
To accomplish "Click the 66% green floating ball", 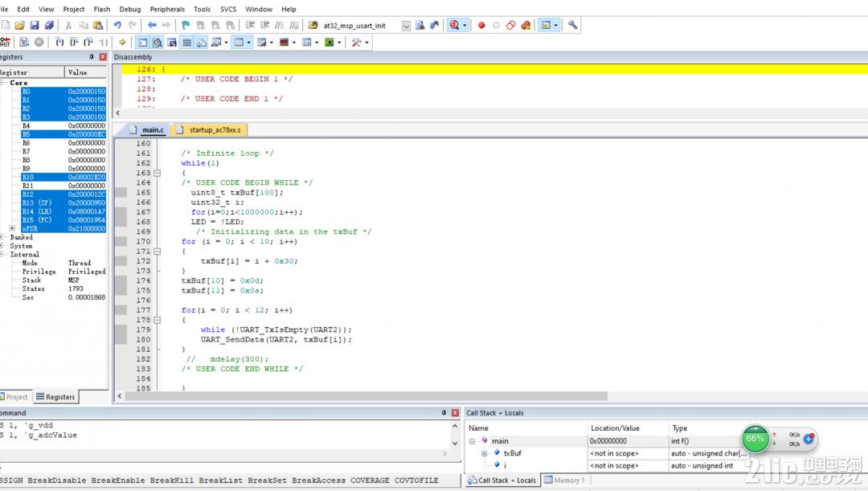I will click(x=755, y=439).
